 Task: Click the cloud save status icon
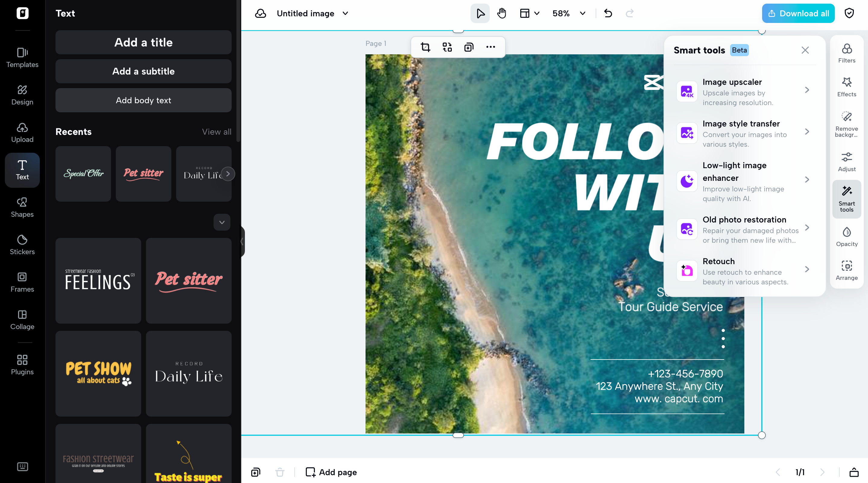tap(261, 14)
